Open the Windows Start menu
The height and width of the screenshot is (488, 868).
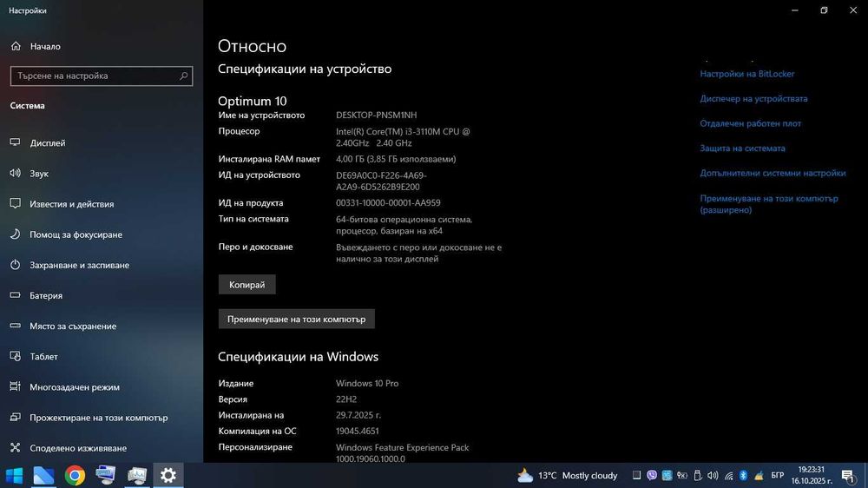point(14,475)
